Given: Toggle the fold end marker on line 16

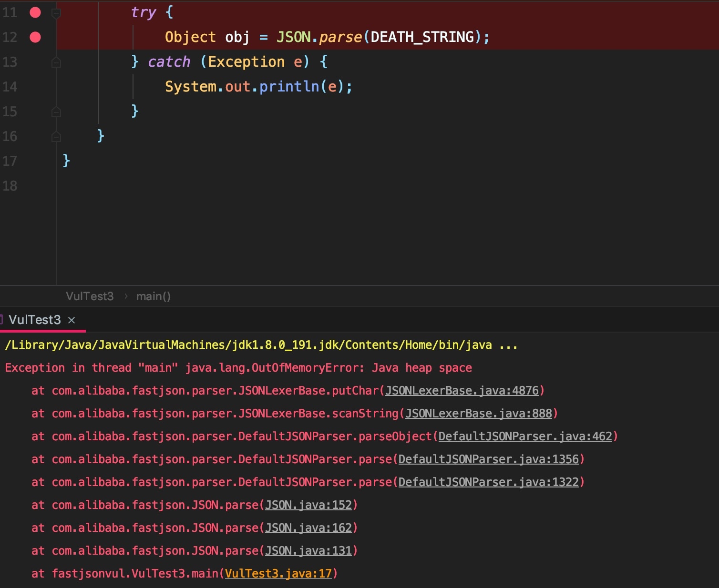Looking at the screenshot, I should [56, 136].
